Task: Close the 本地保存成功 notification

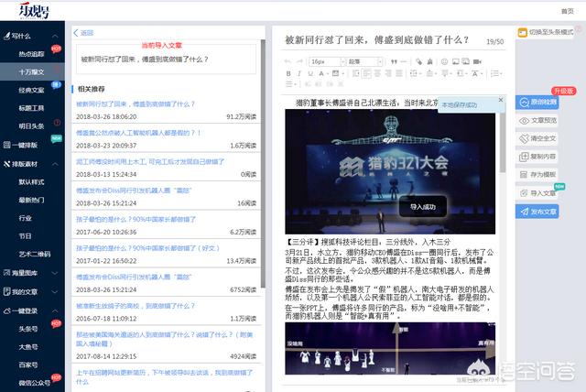Action: (x=501, y=100)
